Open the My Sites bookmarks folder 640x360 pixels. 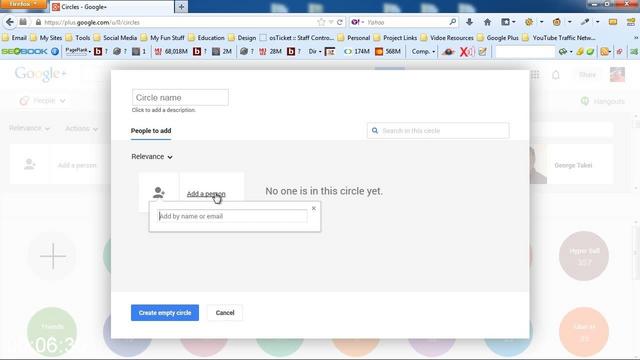pyautogui.click(x=46, y=38)
